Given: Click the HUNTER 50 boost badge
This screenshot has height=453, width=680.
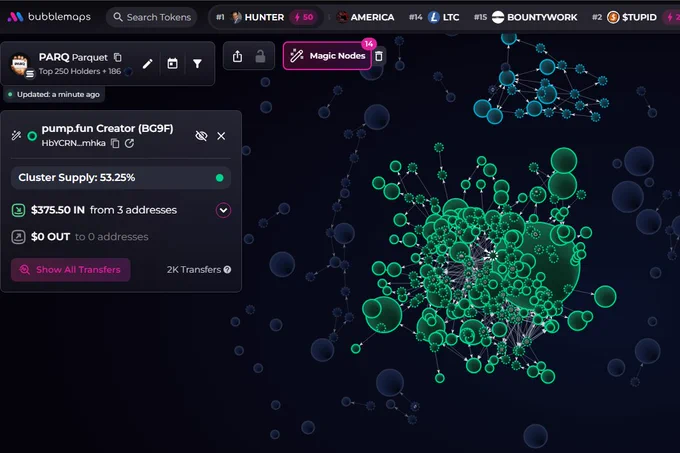Looking at the screenshot, I should click(x=304, y=17).
